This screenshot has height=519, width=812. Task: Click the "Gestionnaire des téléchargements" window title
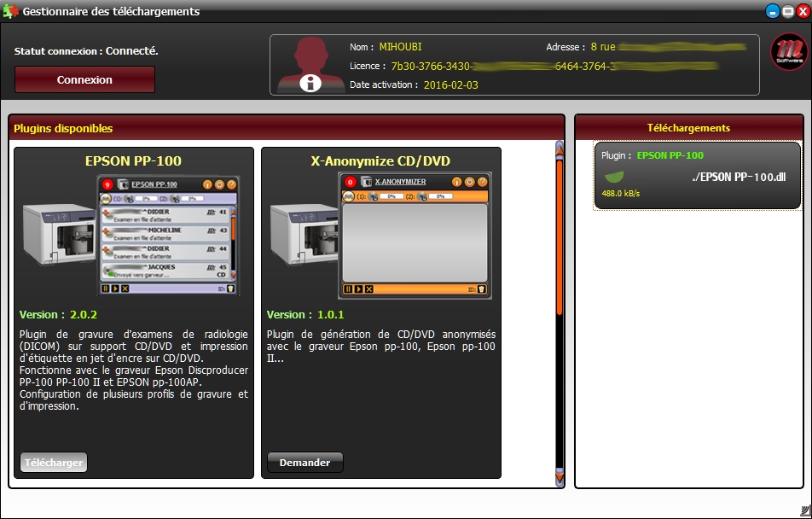[x=112, y=11]
